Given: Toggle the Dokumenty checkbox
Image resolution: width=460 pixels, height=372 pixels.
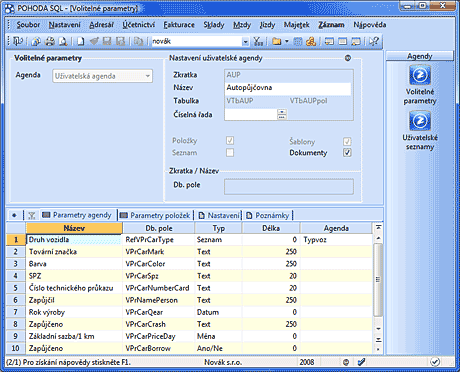Looking at the screenshot, I should [347, 153].
